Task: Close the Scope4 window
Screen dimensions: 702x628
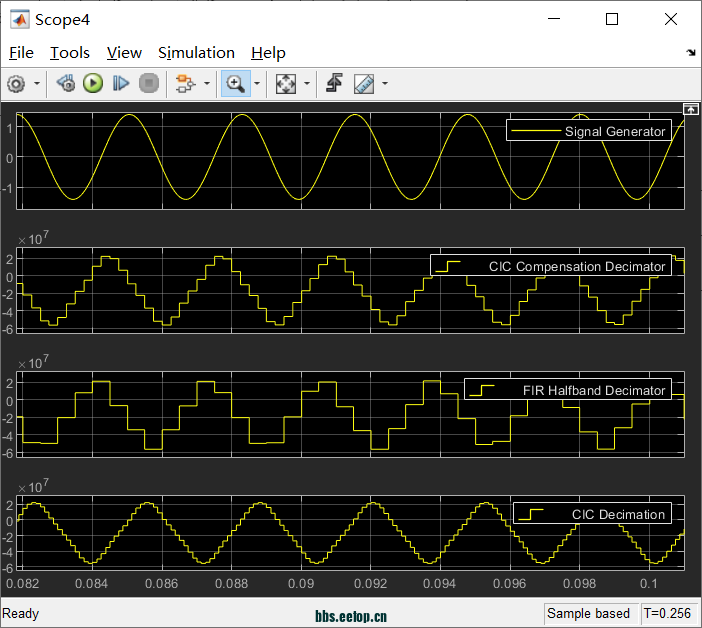Action: (x=671, y=19)
